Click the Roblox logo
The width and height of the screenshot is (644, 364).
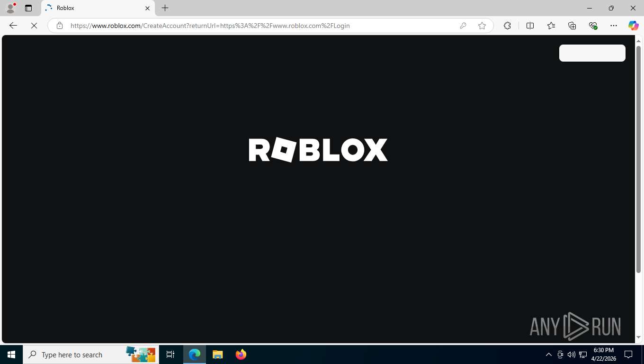pyautogui.click(x=318, y=150)
